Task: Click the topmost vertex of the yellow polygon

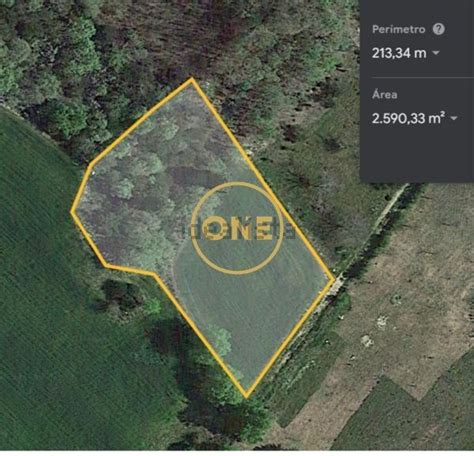Action: click(x=192, y=79)
